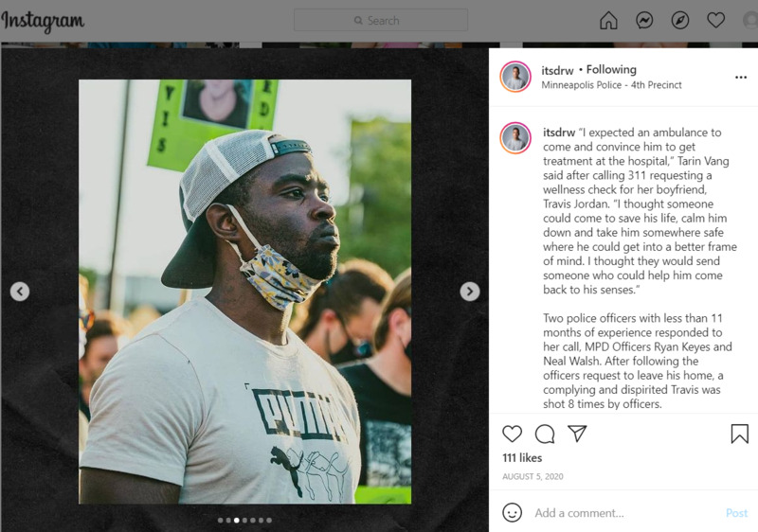Click the Post comment button

pyautogui.click(x=736, y=513)
